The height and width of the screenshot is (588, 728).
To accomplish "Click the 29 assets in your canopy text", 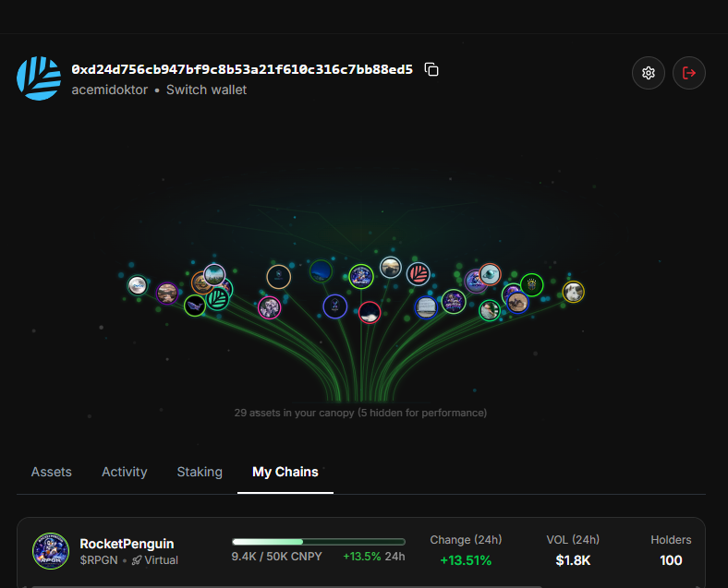I will click(x=360, y=413).
